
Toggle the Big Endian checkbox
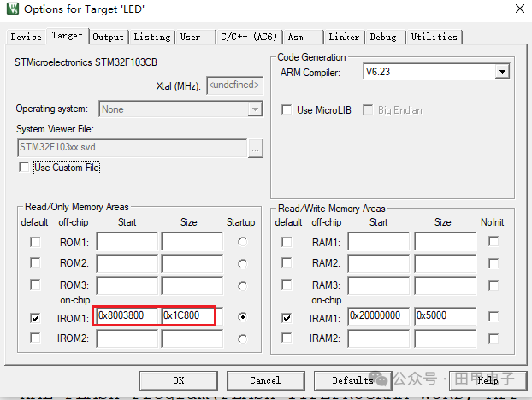(x=368, y=110)
